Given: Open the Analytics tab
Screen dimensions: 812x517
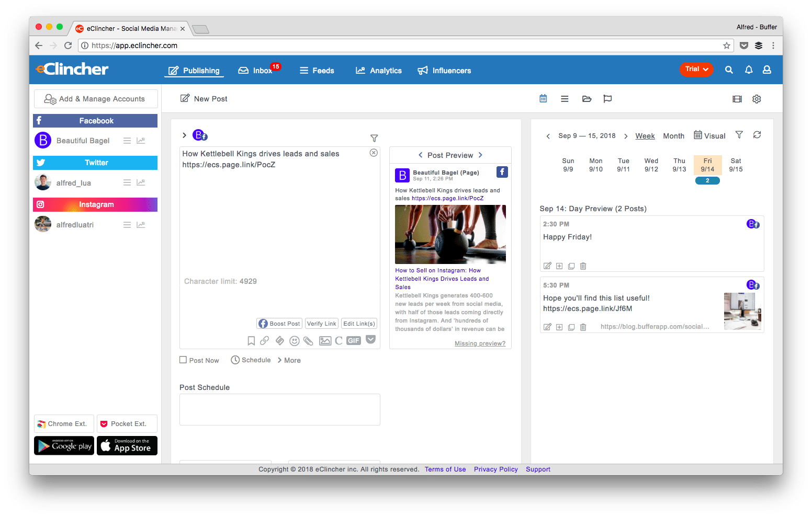Looking at the screenshot, I should pos(379,71).
